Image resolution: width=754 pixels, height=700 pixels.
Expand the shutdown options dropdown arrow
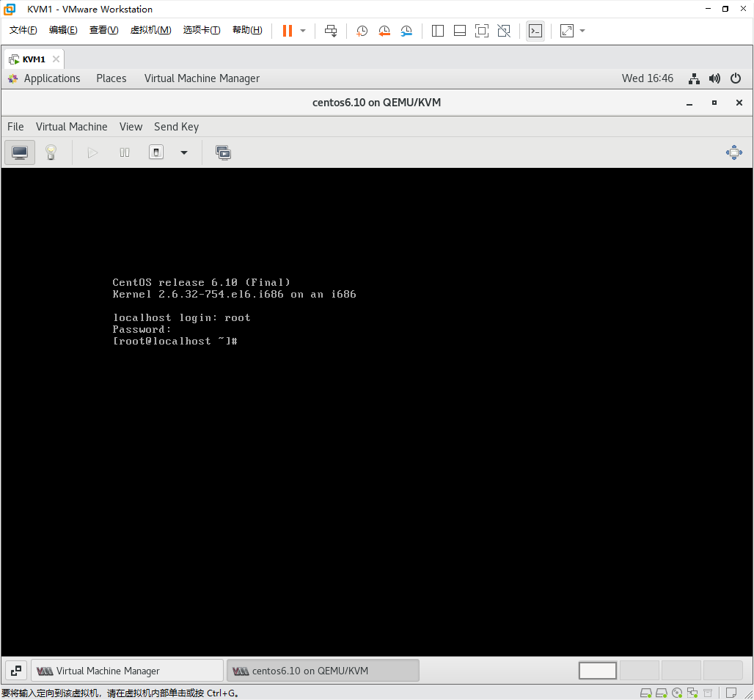183,152
